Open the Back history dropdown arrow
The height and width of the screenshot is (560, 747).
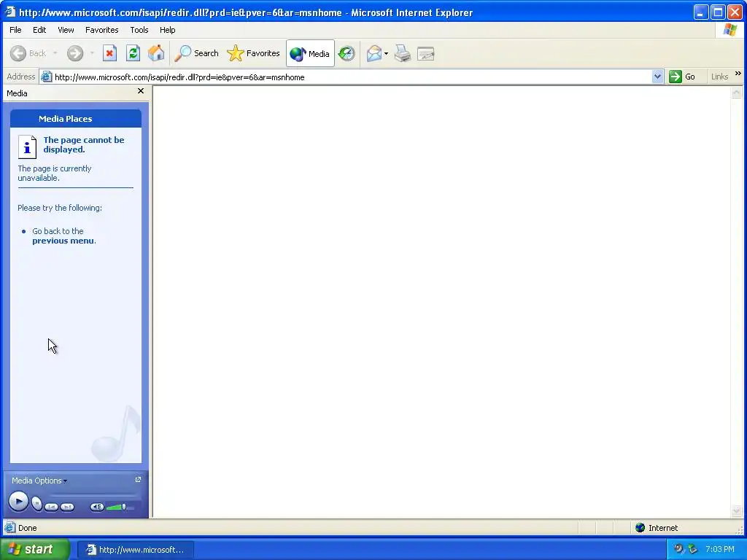click(x=55, y=53)
